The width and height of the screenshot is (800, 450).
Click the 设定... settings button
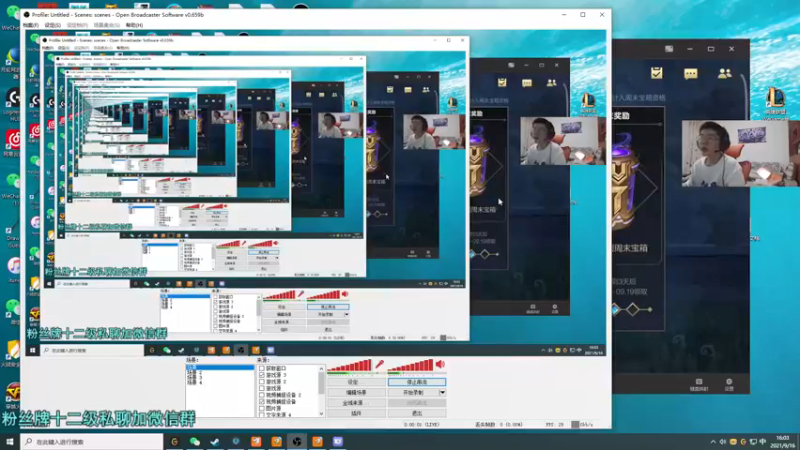[356, 382]
